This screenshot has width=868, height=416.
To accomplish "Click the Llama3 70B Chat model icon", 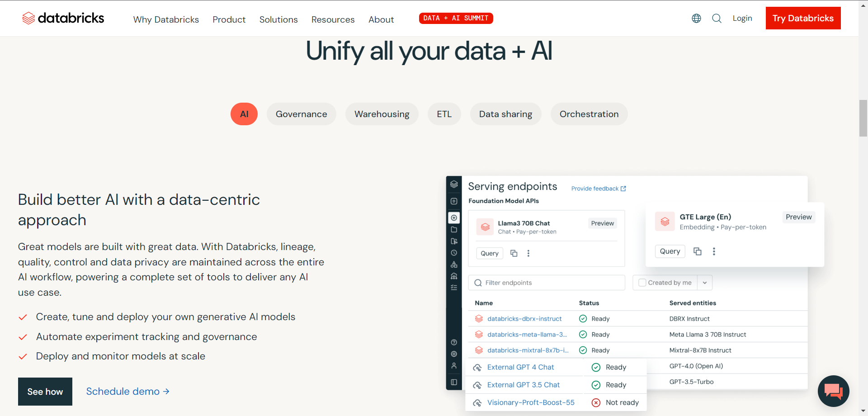I will click(485, 227).
